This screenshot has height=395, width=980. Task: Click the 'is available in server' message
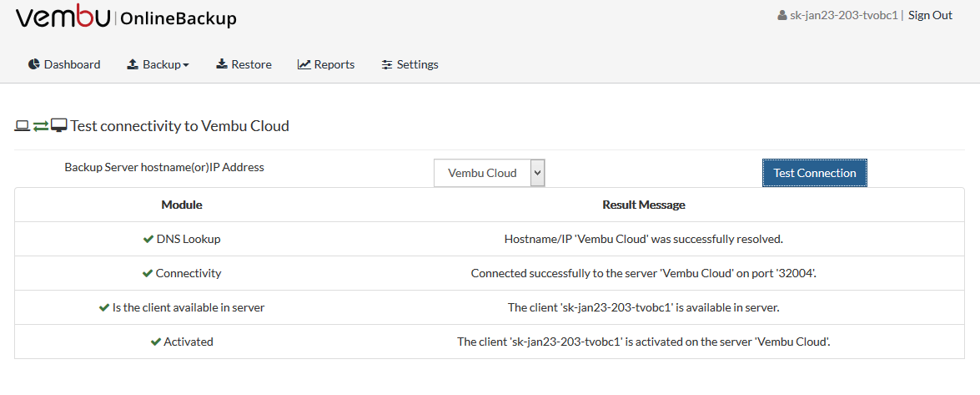[x=644, y=307]
